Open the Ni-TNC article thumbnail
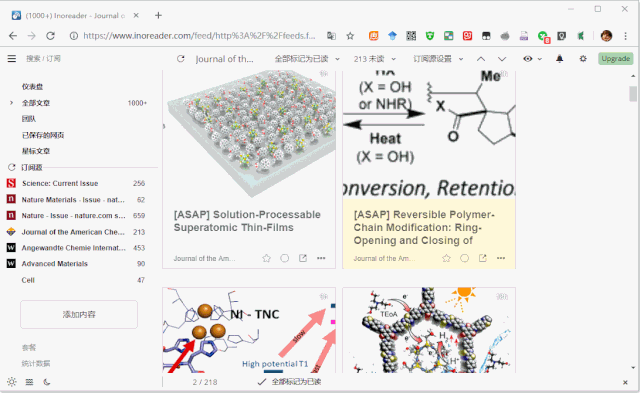This screenshot has width=640, height=393. tap(249, 330)
